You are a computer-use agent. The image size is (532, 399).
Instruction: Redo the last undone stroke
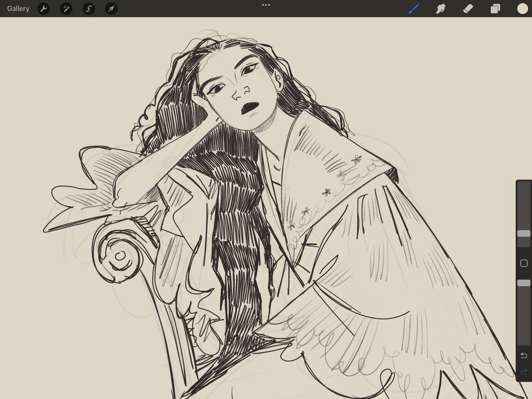point(524,372)
